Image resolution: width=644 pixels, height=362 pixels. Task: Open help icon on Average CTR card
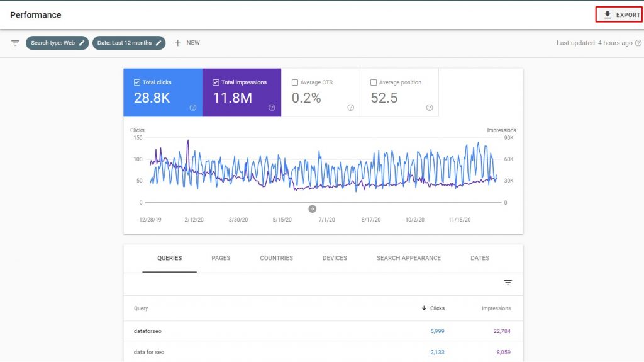click(x=350, y=108)
